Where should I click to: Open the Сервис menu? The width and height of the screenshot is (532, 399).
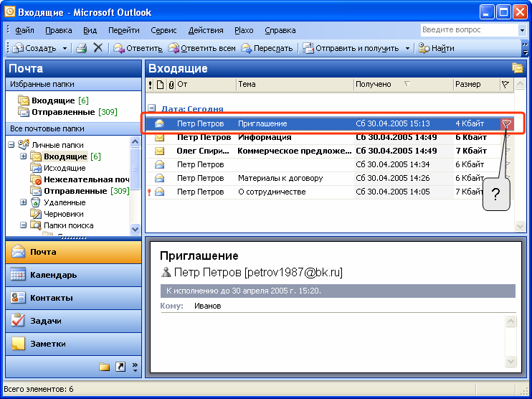(x=163, y=30)
